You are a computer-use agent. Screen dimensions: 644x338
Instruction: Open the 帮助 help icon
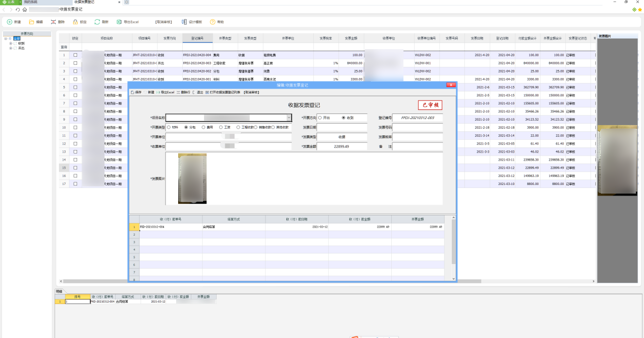tap(213, 22)
